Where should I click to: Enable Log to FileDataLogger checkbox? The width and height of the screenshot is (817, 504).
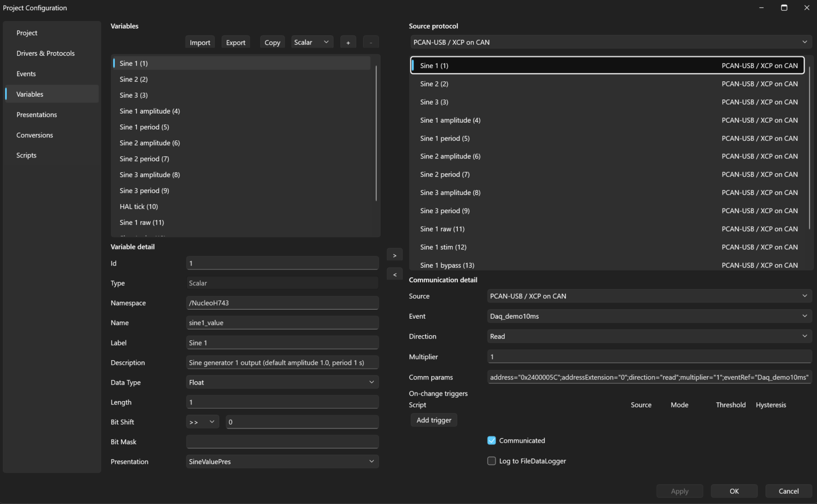pos(491,461)
